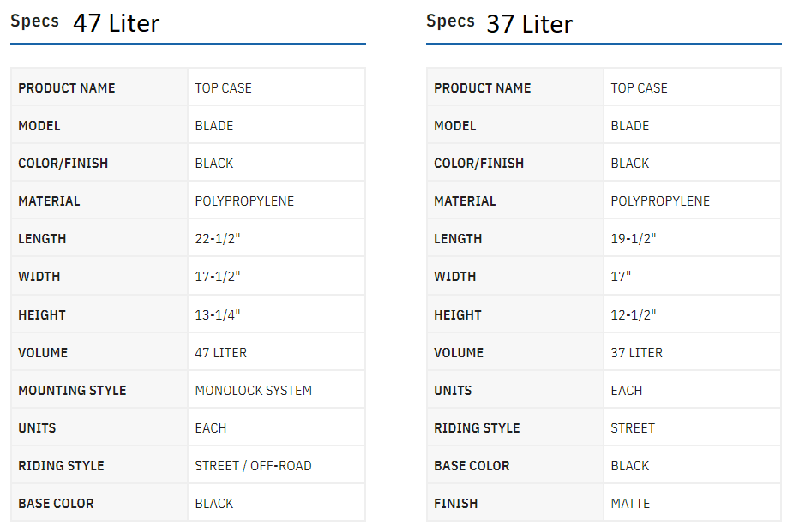799x532 pixels.
Task: Click the 22-1/2" length value
Action: point(218,239)
